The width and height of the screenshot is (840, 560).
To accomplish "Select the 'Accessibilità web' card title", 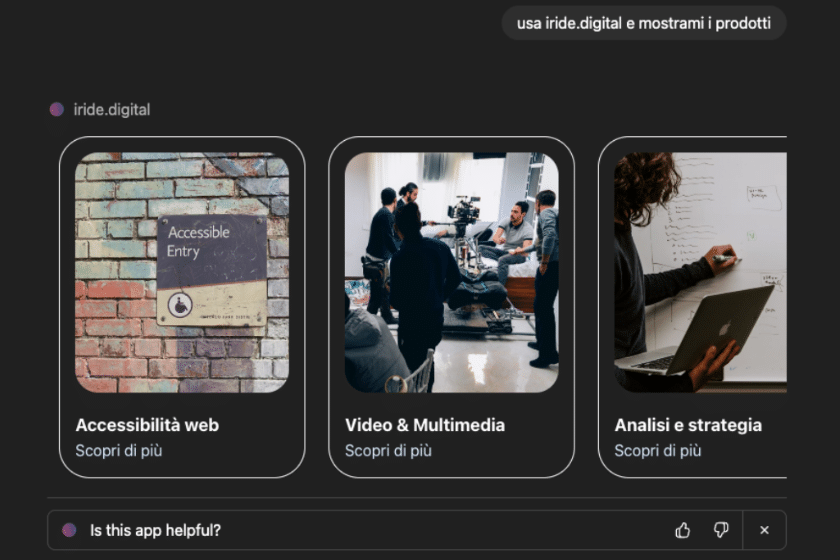I will [147, 425].
